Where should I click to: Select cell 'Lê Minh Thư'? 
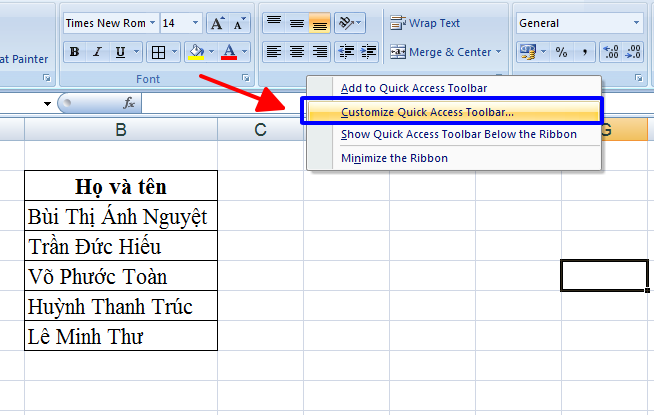pyautogui.click(x=121, y=336)
